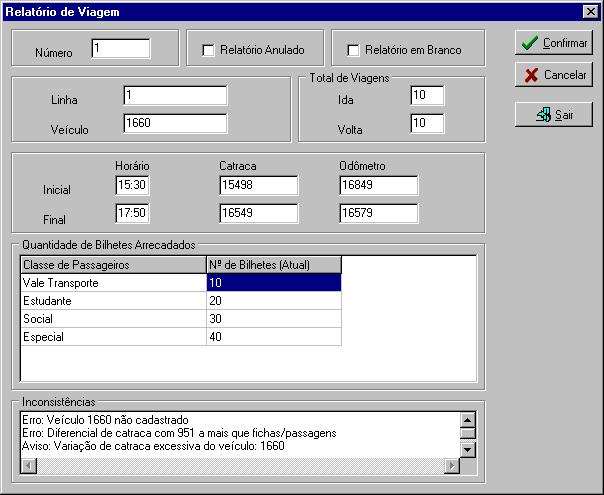Select the Ida total trips field
604x495 pixels.
pos(427,96)
